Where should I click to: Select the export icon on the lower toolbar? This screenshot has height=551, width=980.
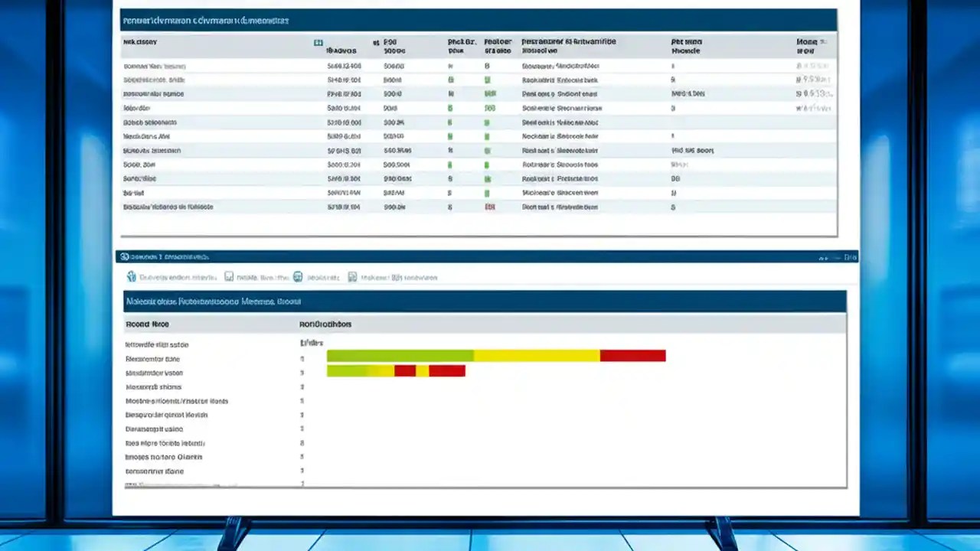[x=351, y=277]
